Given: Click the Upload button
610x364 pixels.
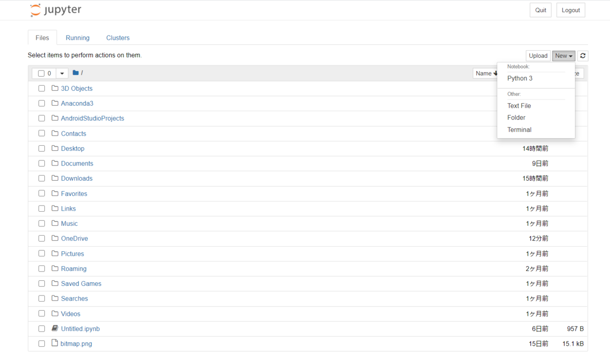Looking at the screenshot, I should click(x=538, y=56).
